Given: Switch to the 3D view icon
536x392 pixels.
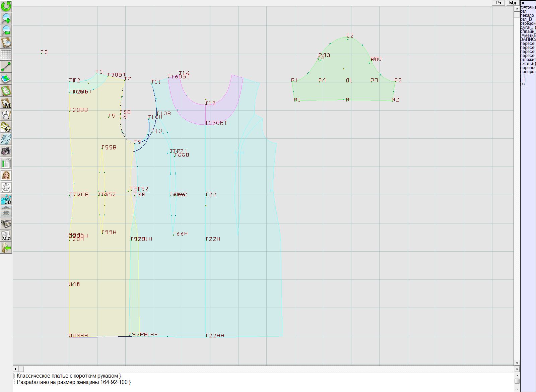Looking at the screenshot, I should tap(6, 200).
